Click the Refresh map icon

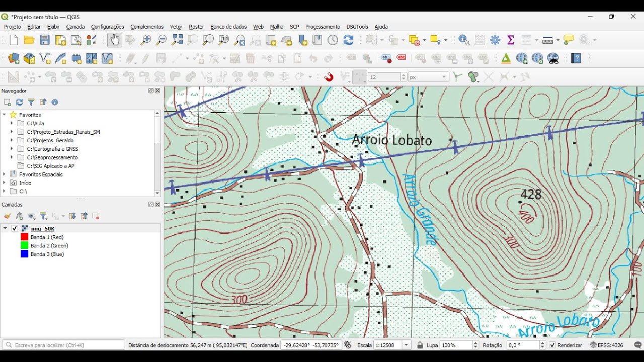tap(348, 40)
